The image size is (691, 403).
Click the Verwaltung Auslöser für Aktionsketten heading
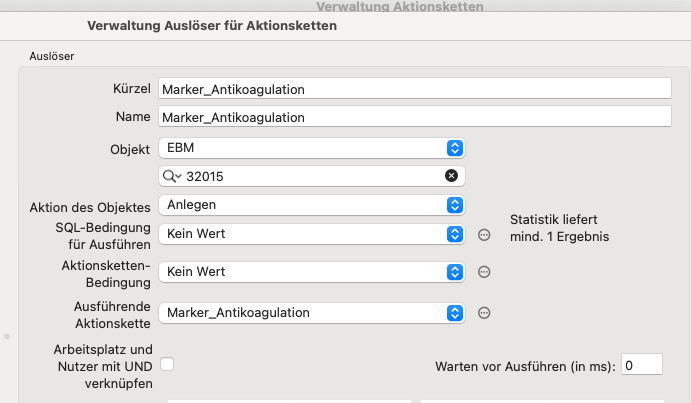(x=212, y=26)
